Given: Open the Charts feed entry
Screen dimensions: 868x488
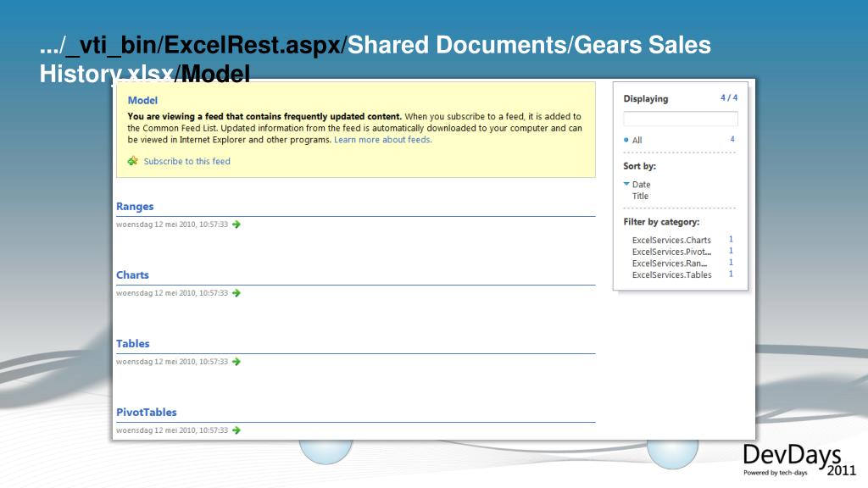Looking at the screenshot, I should click(131, 274).
